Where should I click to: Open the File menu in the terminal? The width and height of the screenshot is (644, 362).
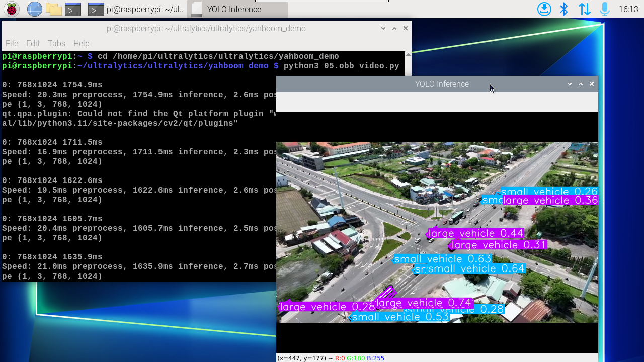(12, 43)
